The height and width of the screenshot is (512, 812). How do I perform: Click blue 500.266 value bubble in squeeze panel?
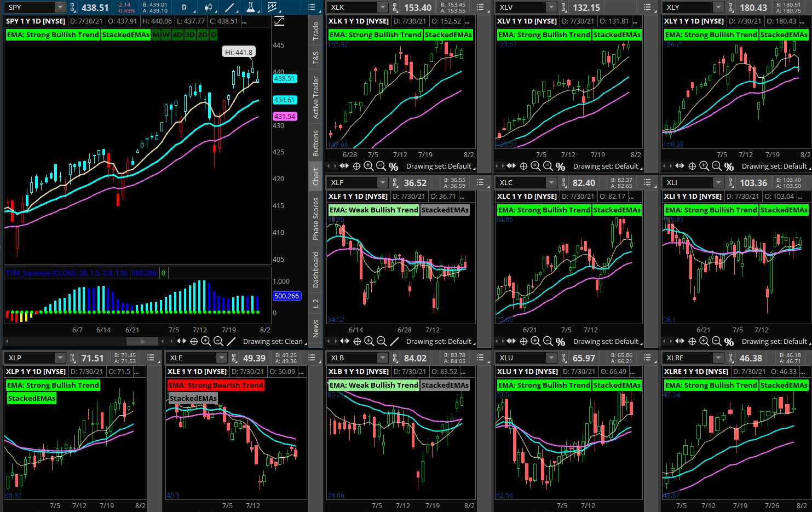(x=287, y=296)
